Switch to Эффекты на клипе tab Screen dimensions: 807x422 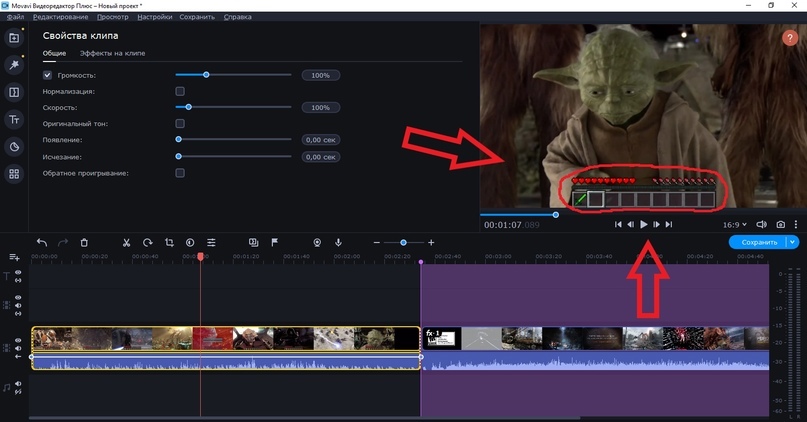pyautogui.click(x=112, y=53)
